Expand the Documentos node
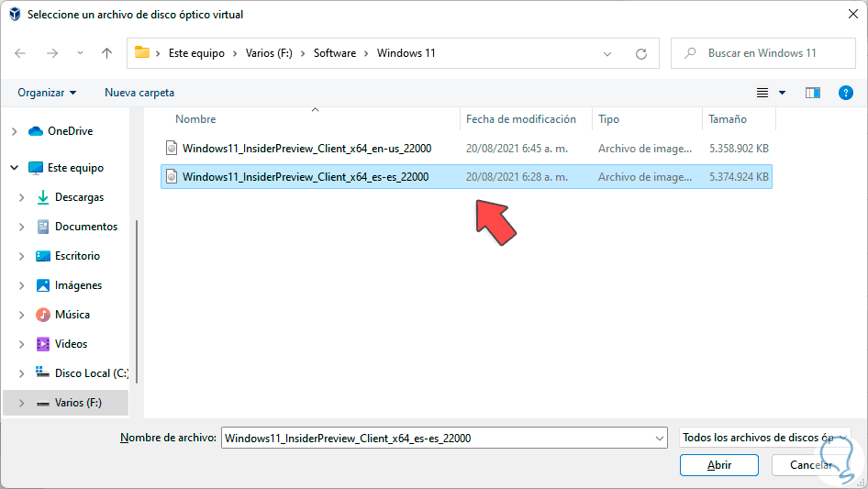 coord(22,227)
